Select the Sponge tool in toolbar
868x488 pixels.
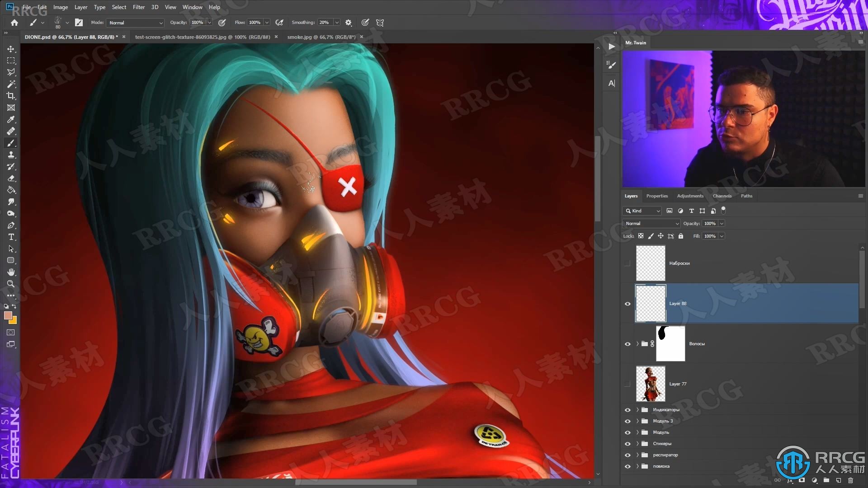[11, 213]
